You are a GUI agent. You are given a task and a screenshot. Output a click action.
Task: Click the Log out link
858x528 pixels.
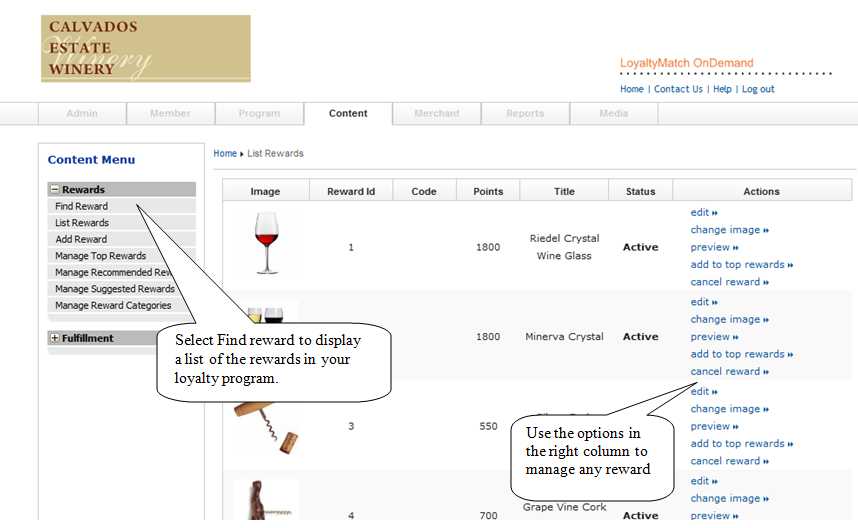pos(758,89)
